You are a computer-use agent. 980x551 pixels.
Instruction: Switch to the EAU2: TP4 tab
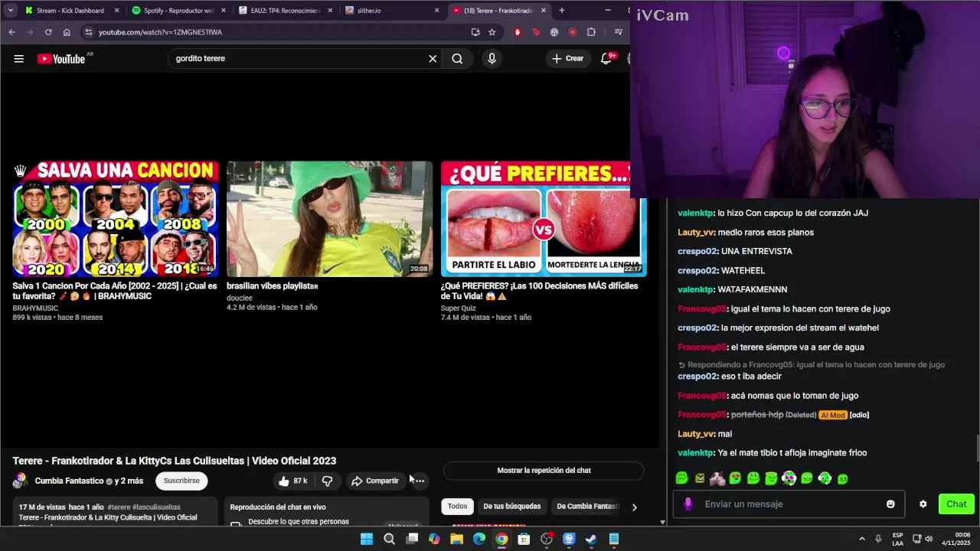(286, 11)
